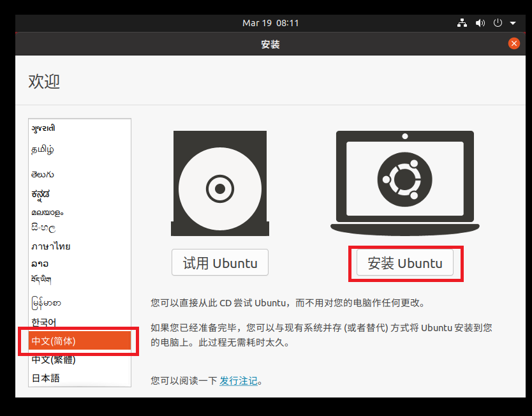Select ภาษาไทย from the language list

(x=51, y=246)
